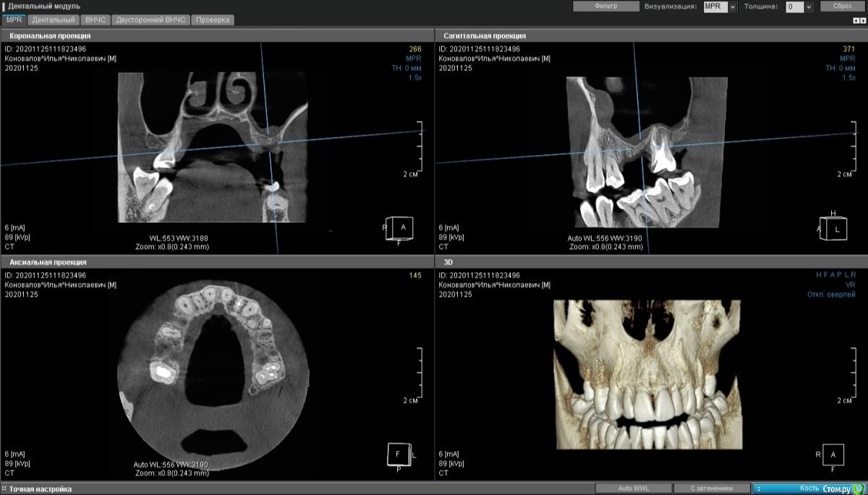Expand the Кость preset selector
This screenshot has height=495, width=868.
[x=758, y=488]
